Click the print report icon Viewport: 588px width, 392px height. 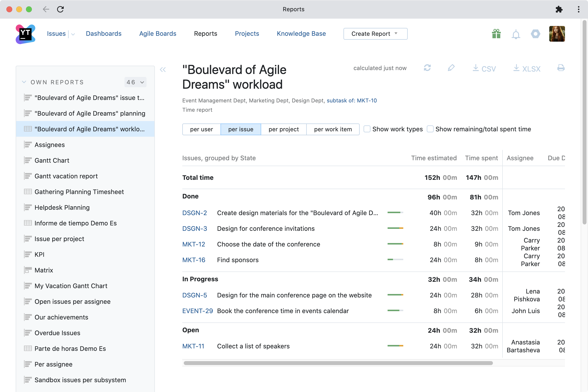point(561,68)
